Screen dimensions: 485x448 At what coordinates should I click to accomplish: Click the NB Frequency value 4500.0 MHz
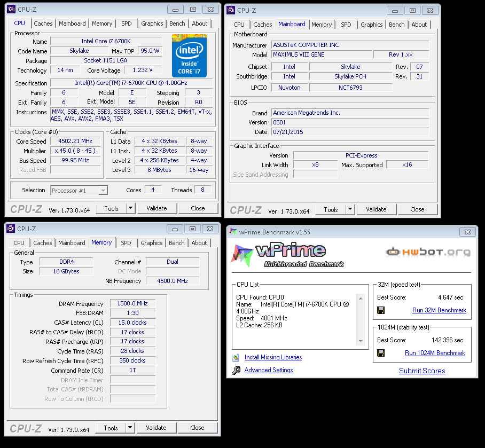tap(173, 281)
